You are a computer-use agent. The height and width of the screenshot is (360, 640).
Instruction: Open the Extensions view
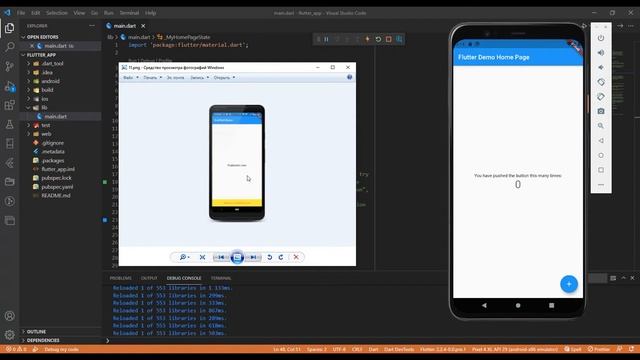click(x=9, y=105)
